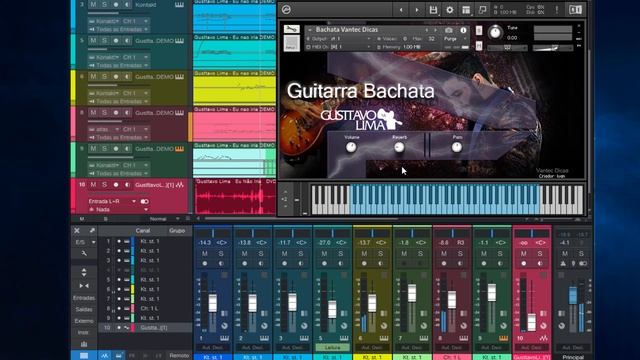Toggle mono/stereo switch on track 10

[144, 202]
